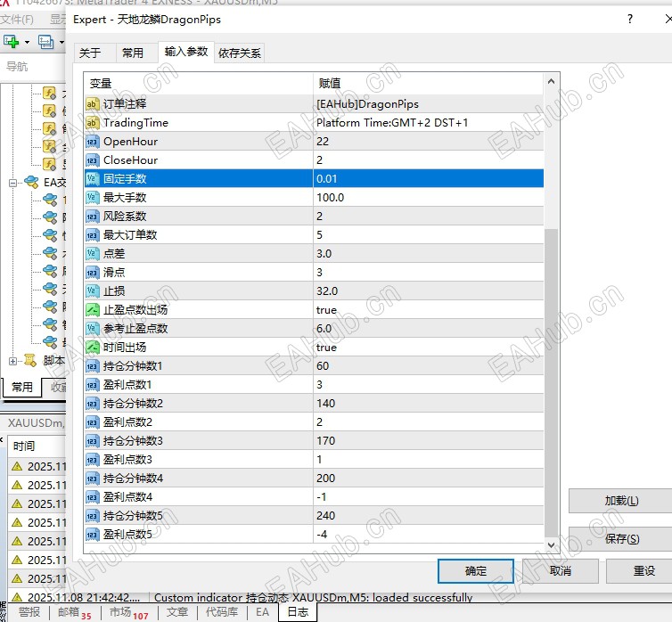Select the 最大手数 value 100.0

(x=331, y=198)
